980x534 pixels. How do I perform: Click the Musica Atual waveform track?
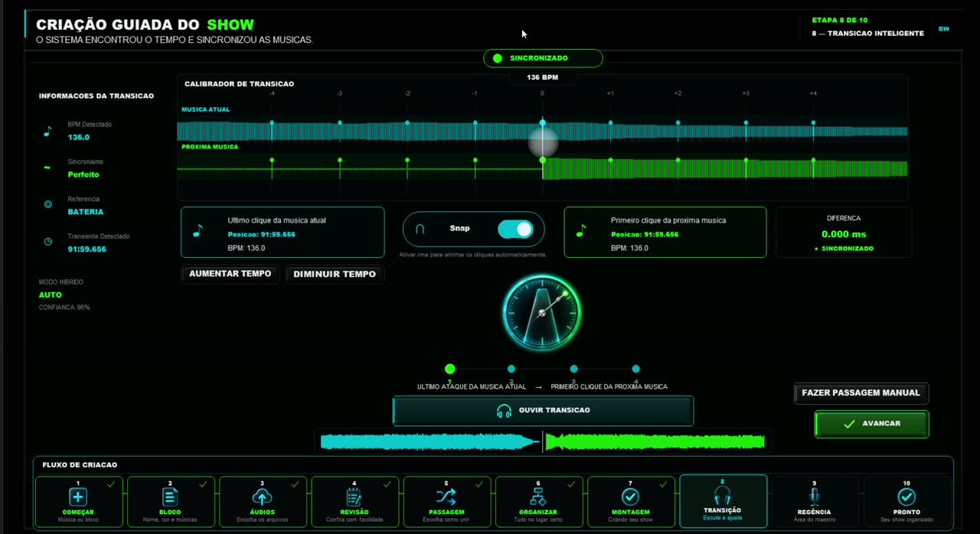click(x=542, y=130)
